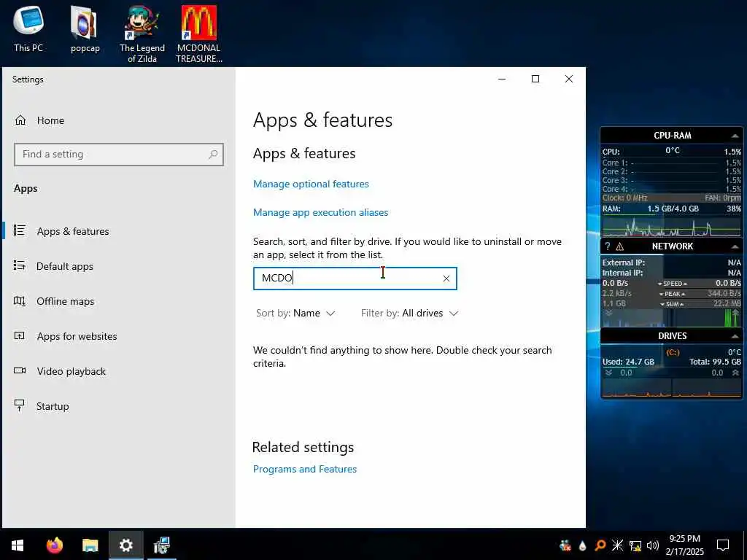Collapse the DRIVES gadget panel
This screenshot has width=747, height=560.
point(735,336)
